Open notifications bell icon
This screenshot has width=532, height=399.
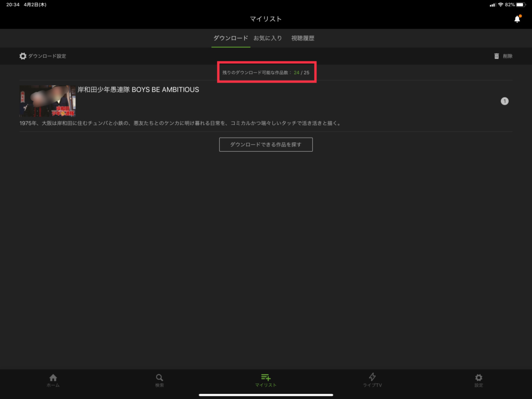click(x=517, y=19)
